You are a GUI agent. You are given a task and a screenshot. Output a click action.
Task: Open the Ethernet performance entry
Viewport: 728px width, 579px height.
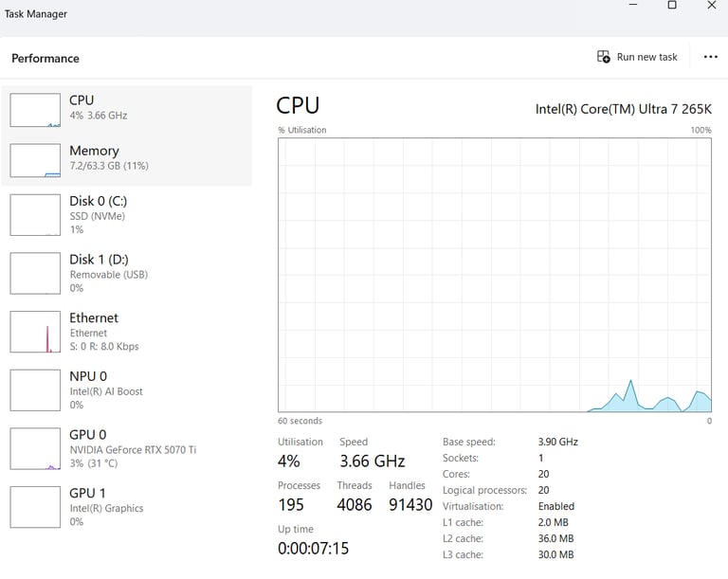tap(127, 332)
